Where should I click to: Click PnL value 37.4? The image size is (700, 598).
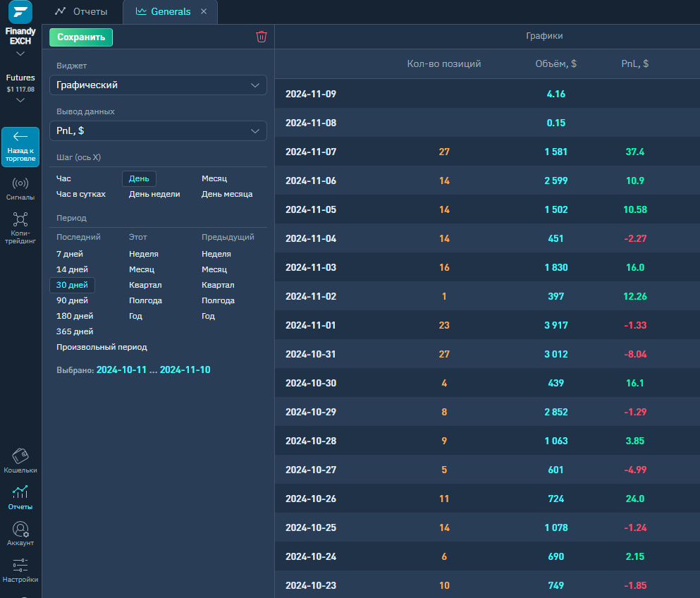coord(635,152)
